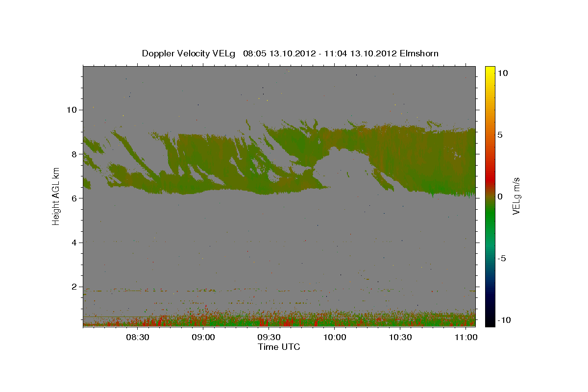588x392 pixels.
Task: Click the colorbar label 0
Action: click(x=501, y=196)
